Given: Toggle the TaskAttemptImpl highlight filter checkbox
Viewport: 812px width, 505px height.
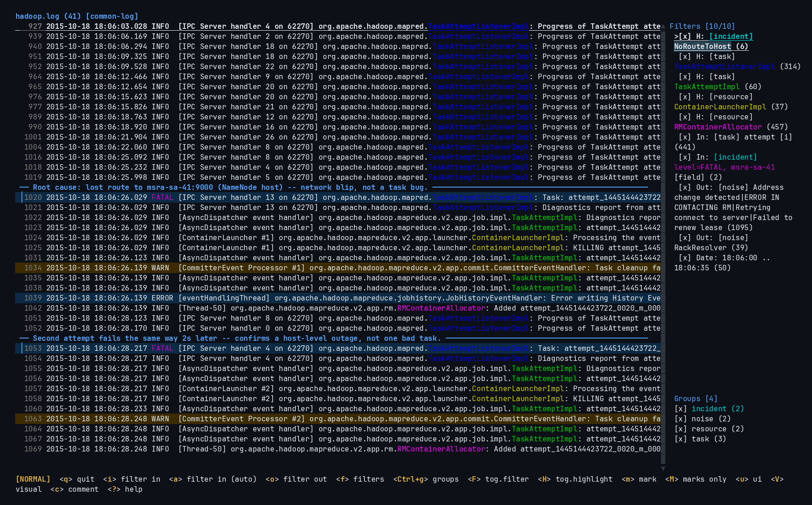Looking at the screenshot, I should click(685, 77).
